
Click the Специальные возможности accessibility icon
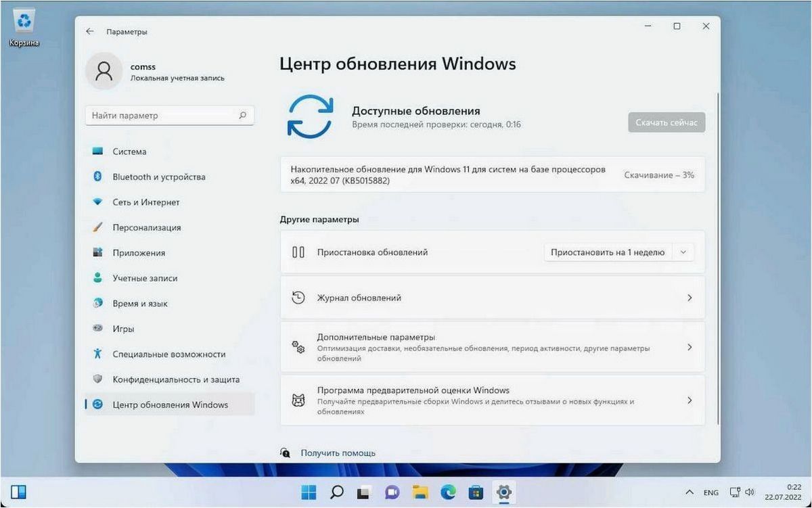(97, 354)
